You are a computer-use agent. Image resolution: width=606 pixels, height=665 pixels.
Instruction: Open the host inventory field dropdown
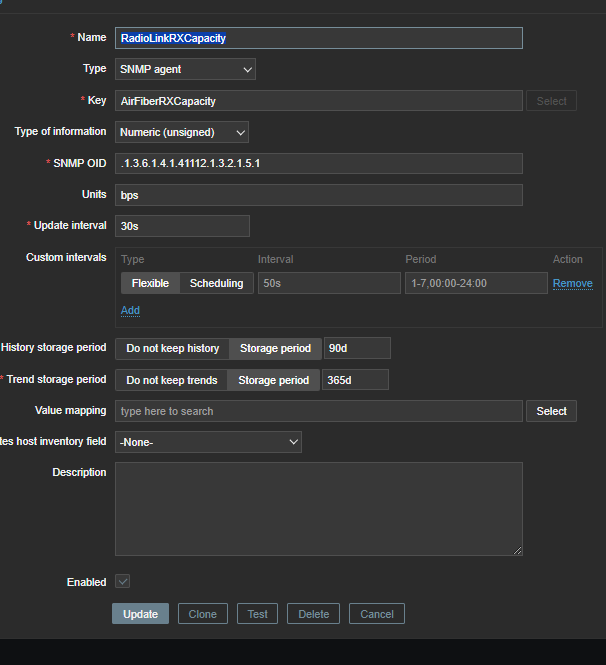[x=208, y=441]
